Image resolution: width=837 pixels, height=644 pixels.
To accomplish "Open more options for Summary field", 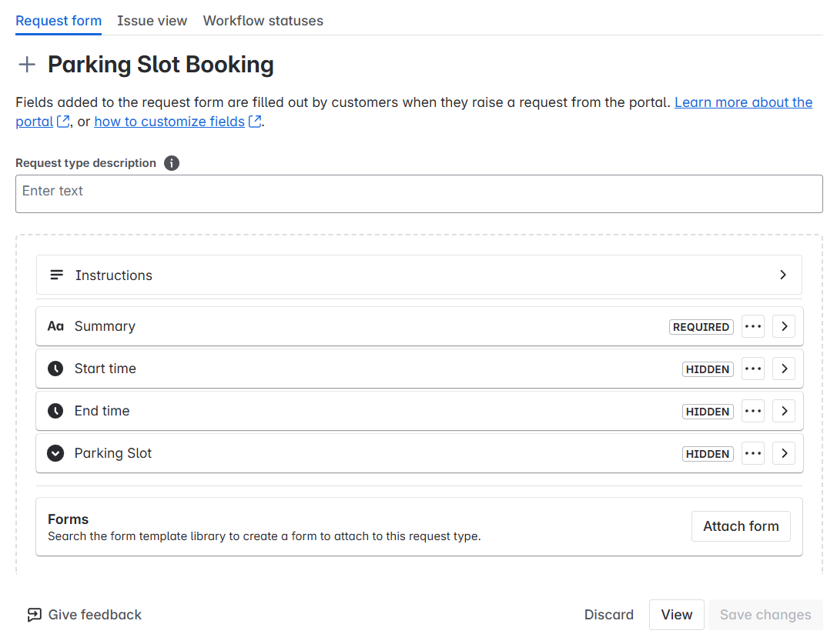I will (752, 326).
